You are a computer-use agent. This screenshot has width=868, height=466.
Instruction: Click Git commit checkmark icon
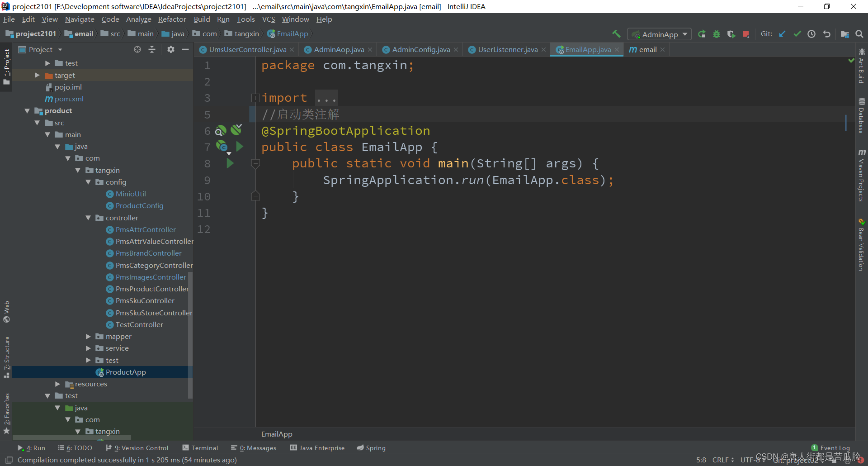click(x=797, y=34)
